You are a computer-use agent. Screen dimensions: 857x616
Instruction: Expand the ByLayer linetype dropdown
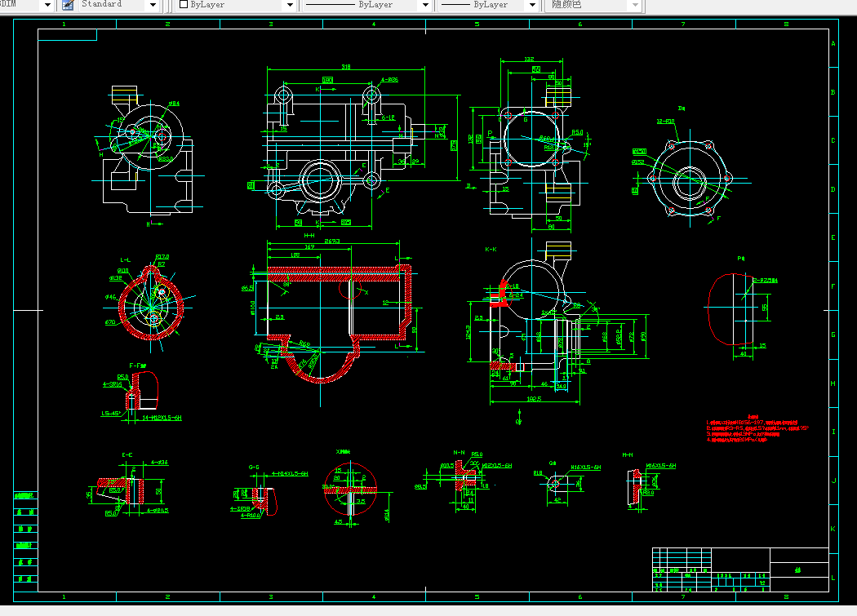[x=425, y=5]
